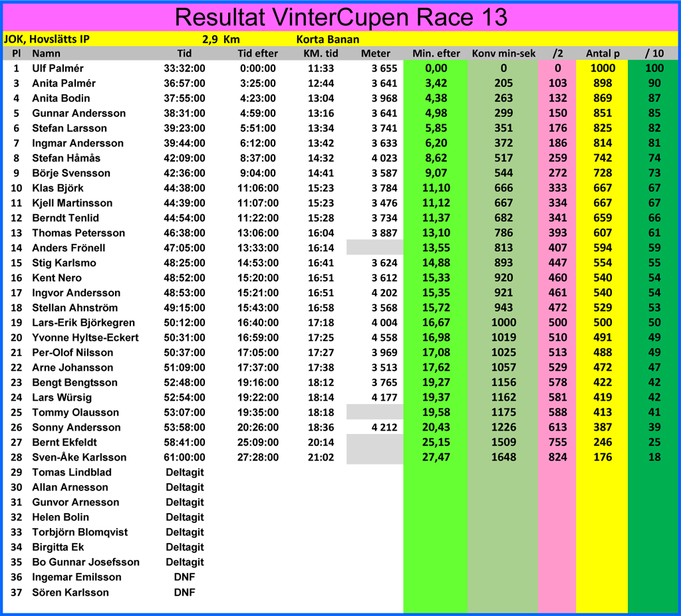
Task: Click the 'DNF' status for Ingemar Emilsson
Action: (185, 577)
